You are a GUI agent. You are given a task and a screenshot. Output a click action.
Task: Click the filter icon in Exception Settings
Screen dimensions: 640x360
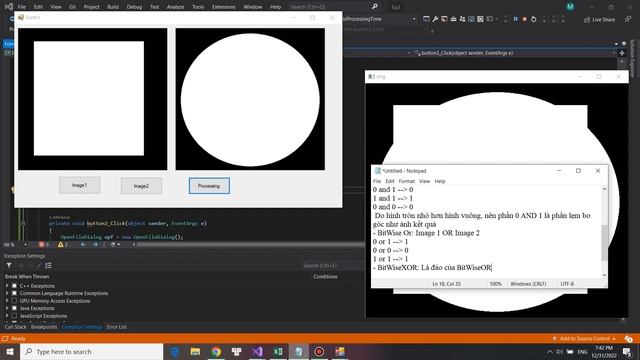(9, 266)
